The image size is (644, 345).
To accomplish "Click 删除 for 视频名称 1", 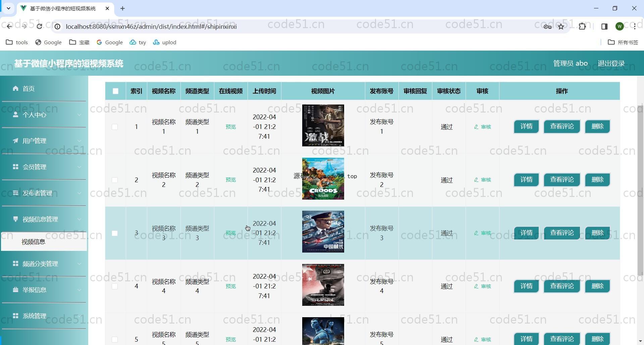I will tap(597, 127).
